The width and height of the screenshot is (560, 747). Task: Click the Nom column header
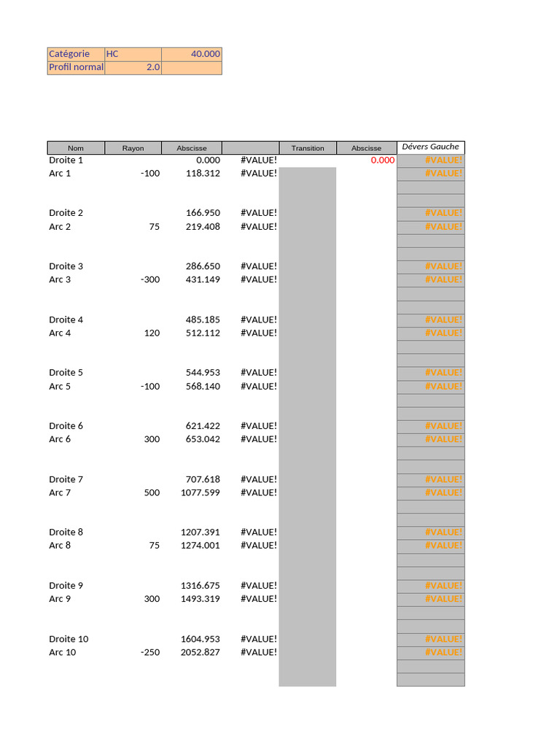pyautogui.click(x=76, y=148)
